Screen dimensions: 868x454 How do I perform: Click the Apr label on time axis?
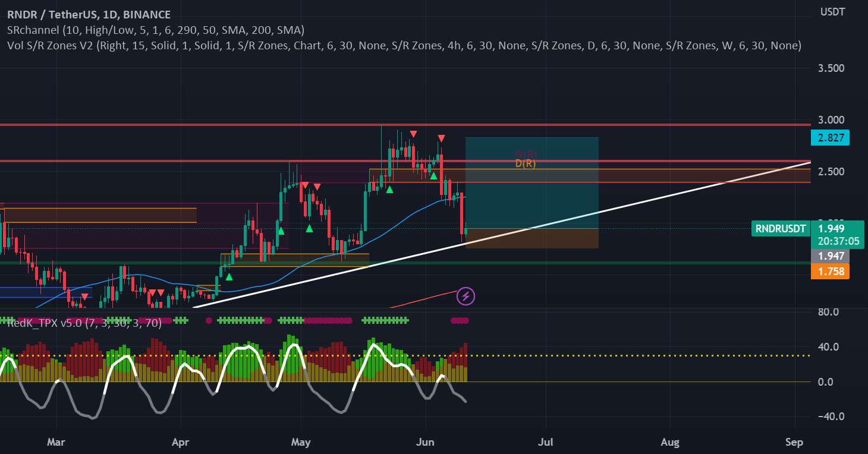pos(180,442)
